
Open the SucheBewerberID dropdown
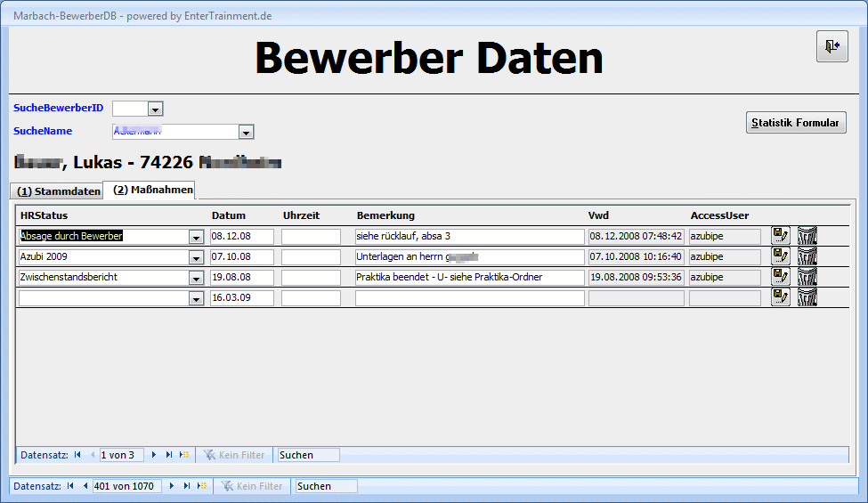click(x=155, y=109)
